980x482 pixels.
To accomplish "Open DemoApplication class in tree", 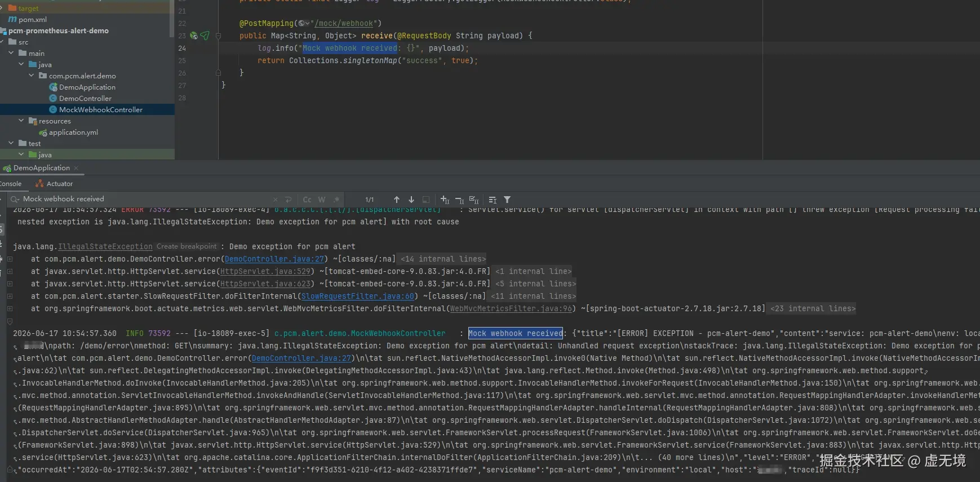I will pos(87,87).
